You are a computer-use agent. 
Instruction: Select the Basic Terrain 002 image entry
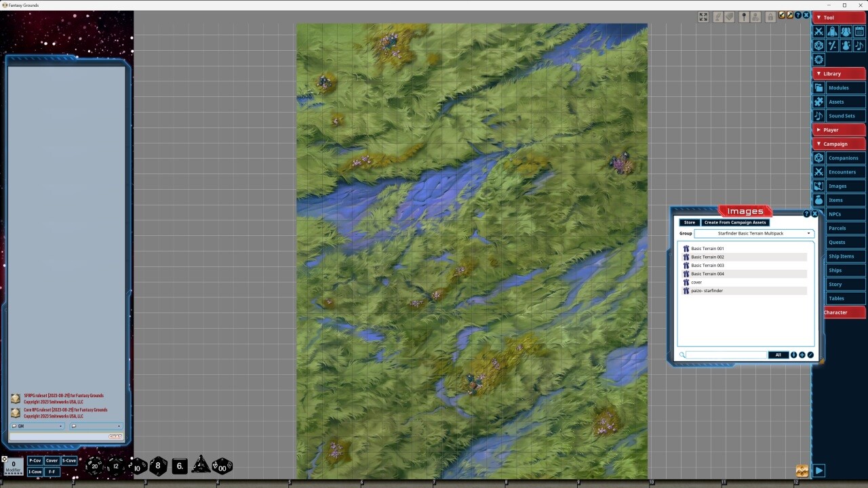point(707,257)
